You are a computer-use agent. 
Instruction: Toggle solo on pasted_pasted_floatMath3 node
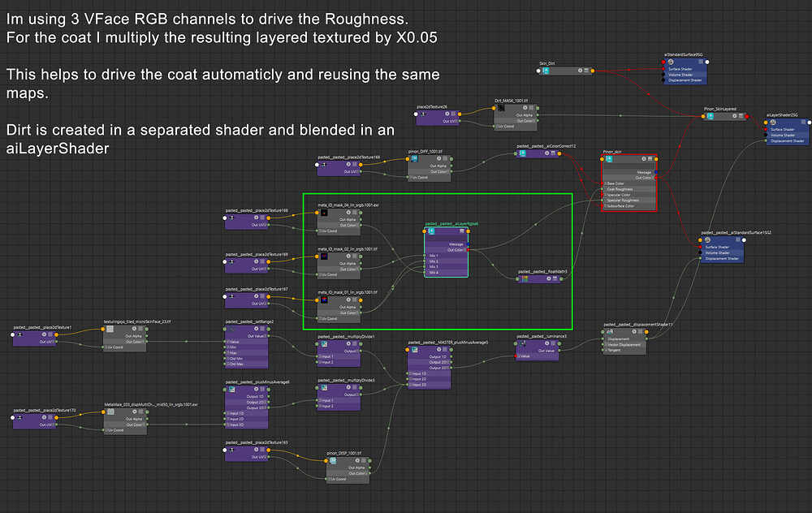[548, 278]
